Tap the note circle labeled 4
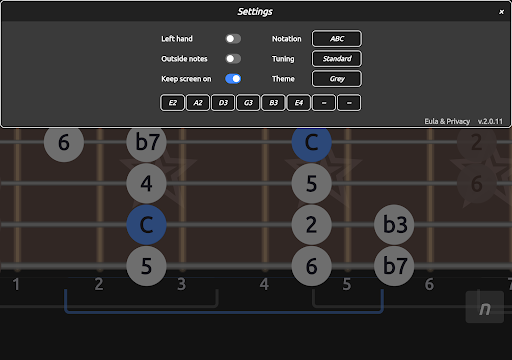This screenshot has width=512, height=360. [x=146, y=183]
